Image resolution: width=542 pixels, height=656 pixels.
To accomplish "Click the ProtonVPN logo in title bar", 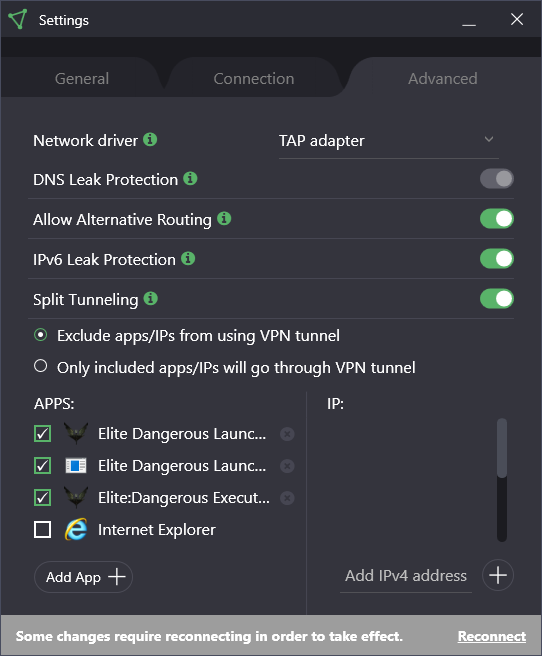I will pyautogui.click(x=18, y=19).
